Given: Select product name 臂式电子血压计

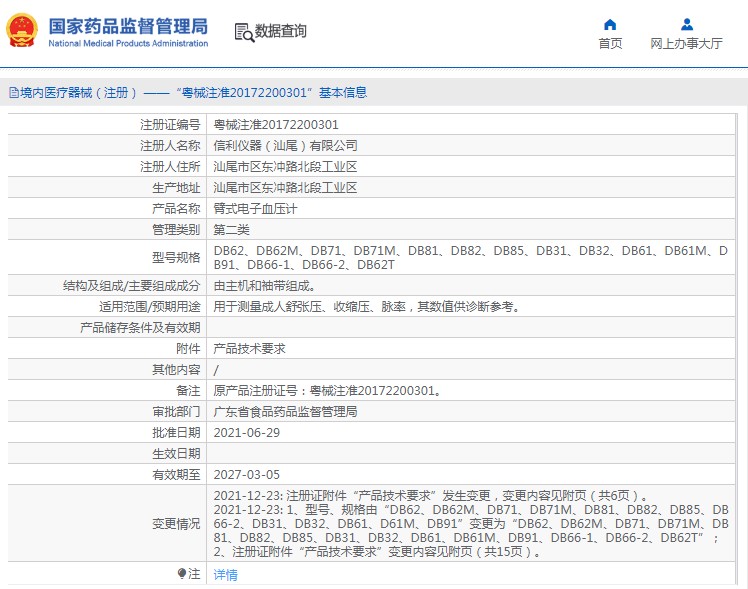Looking at the screenshot, I should [x=255, y=208].
